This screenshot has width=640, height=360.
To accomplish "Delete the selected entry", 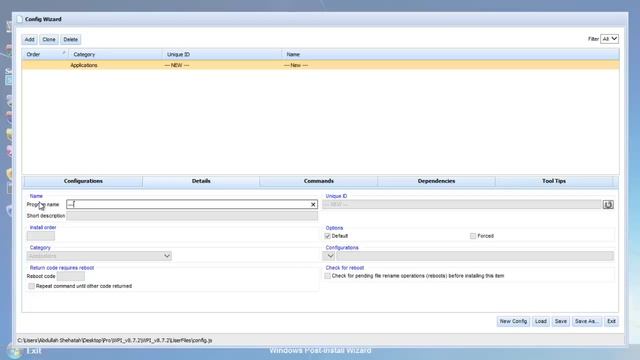I will click(71, 40).
